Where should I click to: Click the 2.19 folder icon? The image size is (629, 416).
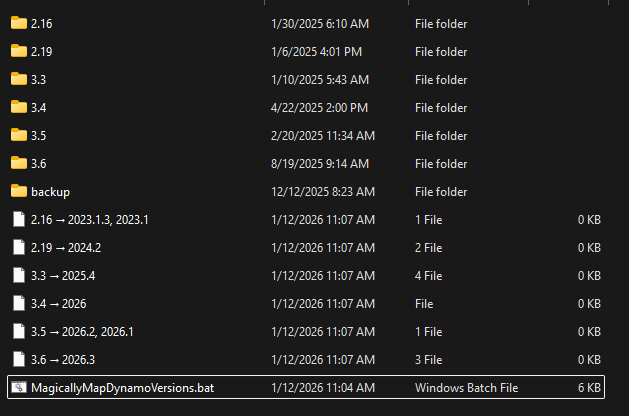click(18, 51)
